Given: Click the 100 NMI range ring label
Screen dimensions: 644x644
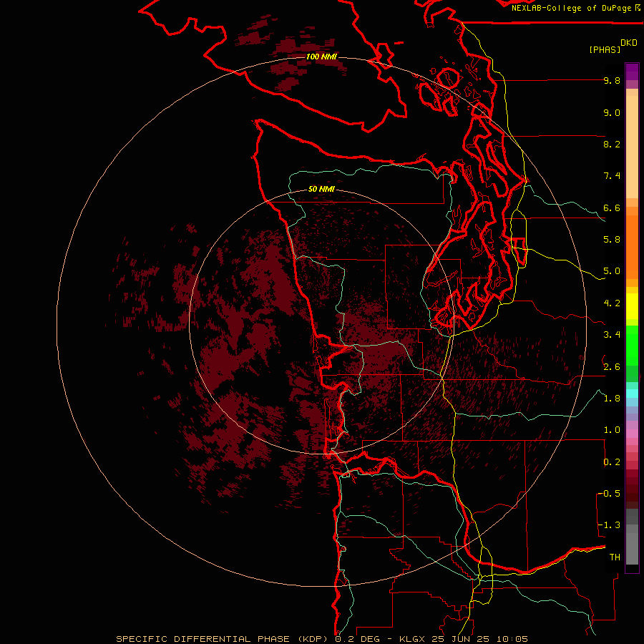Looking at the screenshot, I should (321, 57).
